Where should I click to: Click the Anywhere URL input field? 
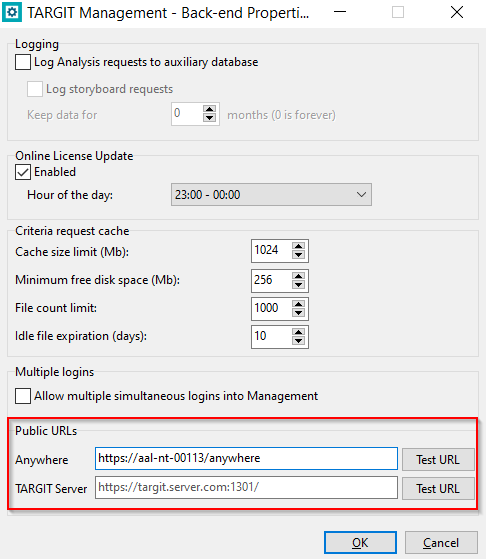pyautogui.click(x=246, y=458)
